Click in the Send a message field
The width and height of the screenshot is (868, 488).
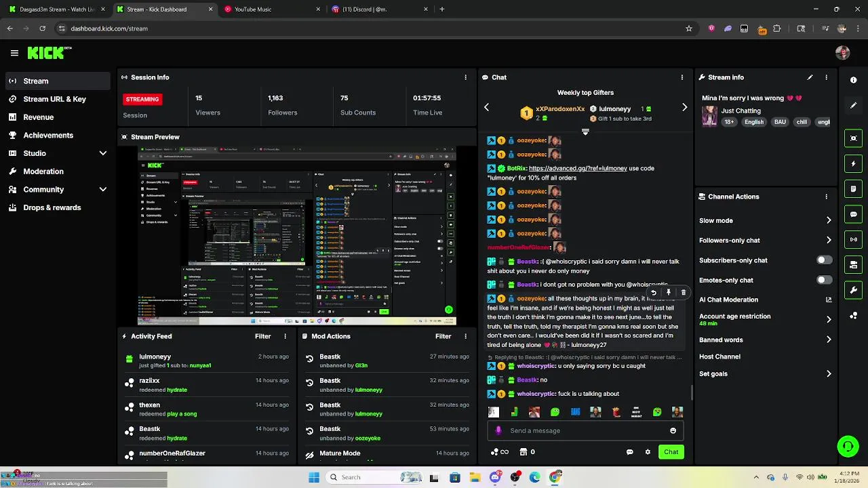[x=587, y=430]
